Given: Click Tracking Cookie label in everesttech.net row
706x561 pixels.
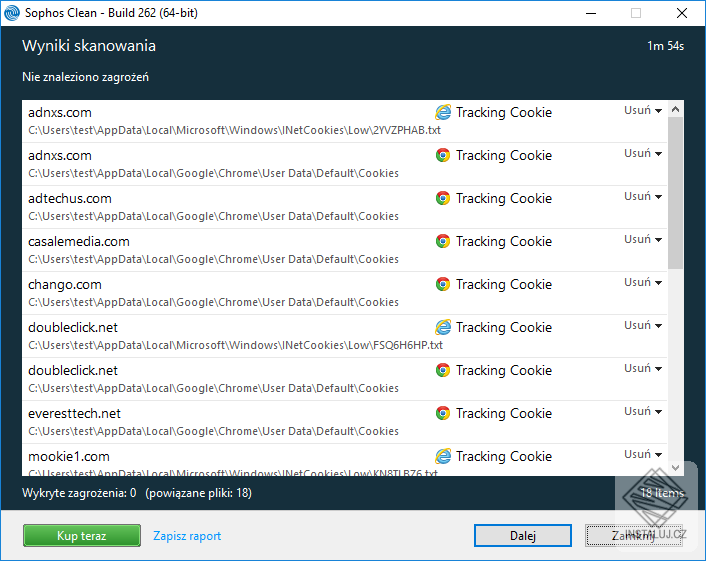Looking at the screenshot, I should click(x=504, y=413).
